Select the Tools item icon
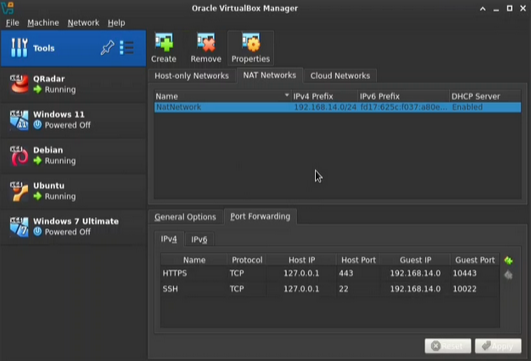 (19, 48)
